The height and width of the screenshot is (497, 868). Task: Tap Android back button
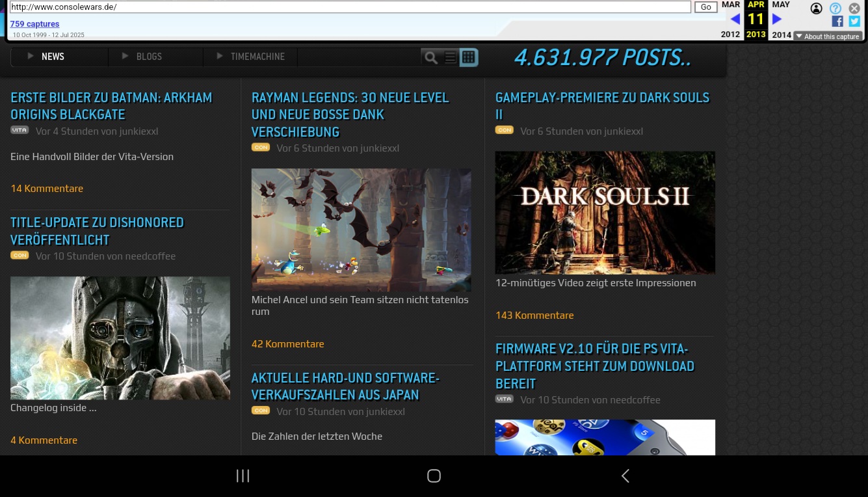[625, 476]
